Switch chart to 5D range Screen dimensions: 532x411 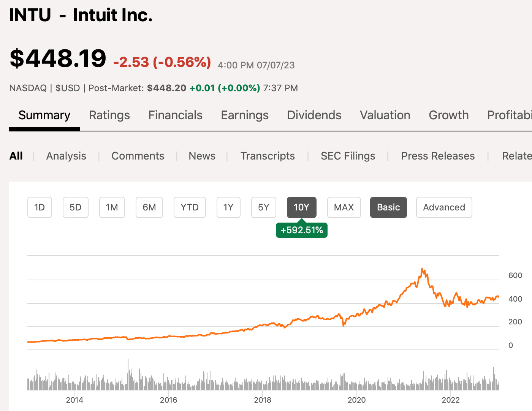pyautogui.click(x=75, y=207)
